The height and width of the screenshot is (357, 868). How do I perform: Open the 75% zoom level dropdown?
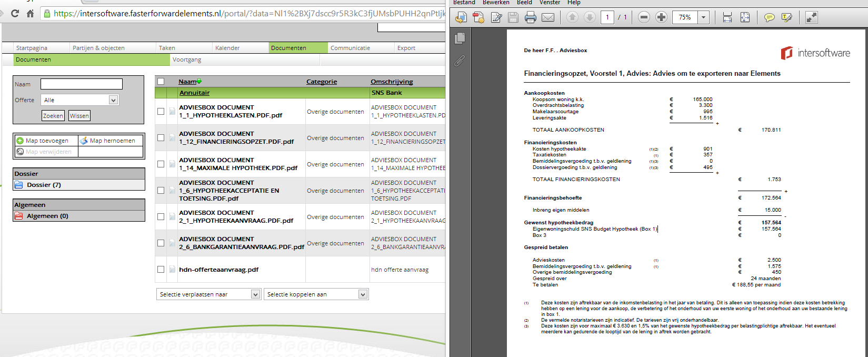coord(704,17)
